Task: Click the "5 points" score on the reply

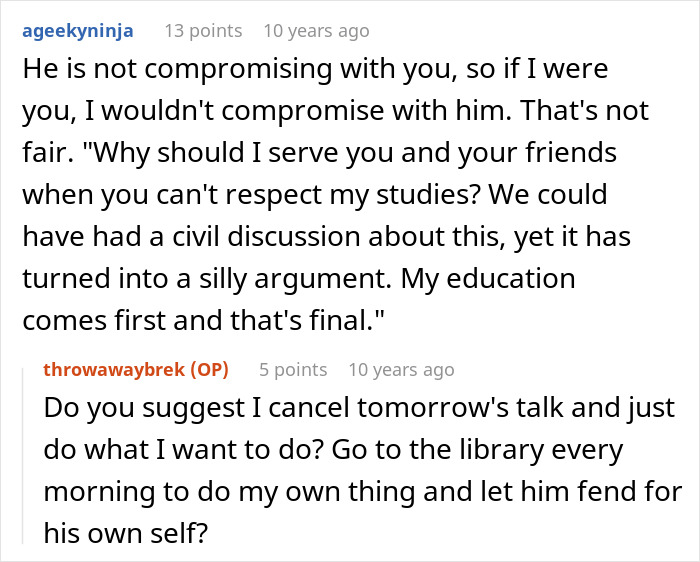Action: (293, 370)
